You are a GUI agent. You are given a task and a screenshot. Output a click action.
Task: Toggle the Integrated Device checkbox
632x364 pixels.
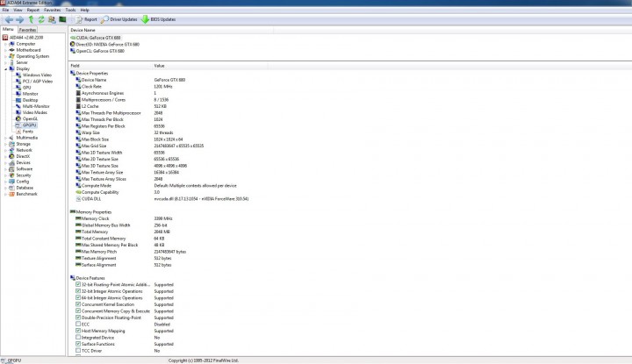coord(78,338)
